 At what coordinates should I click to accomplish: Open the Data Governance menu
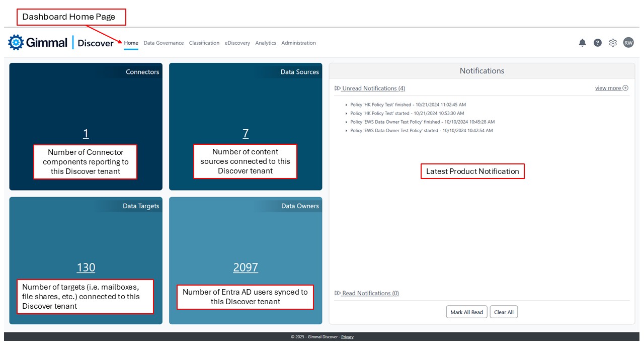[x=164, y=43]
